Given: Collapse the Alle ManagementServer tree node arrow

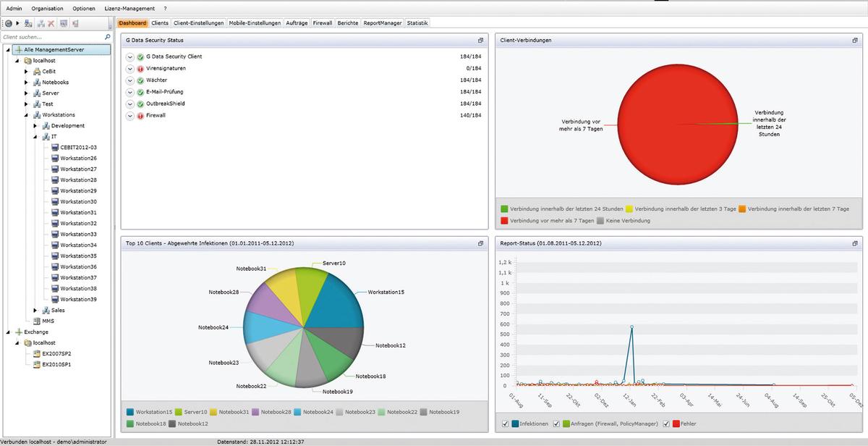Looking at the screenshot, I should (7, 50).
